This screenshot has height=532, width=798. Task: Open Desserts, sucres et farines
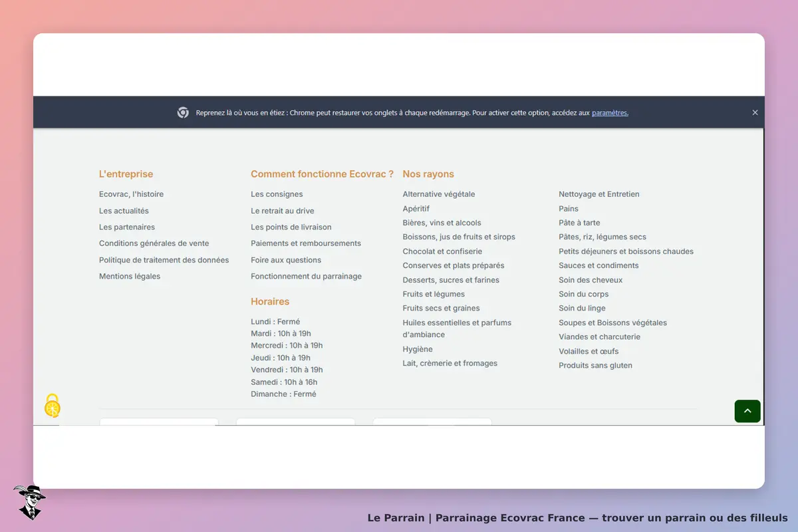451,280
